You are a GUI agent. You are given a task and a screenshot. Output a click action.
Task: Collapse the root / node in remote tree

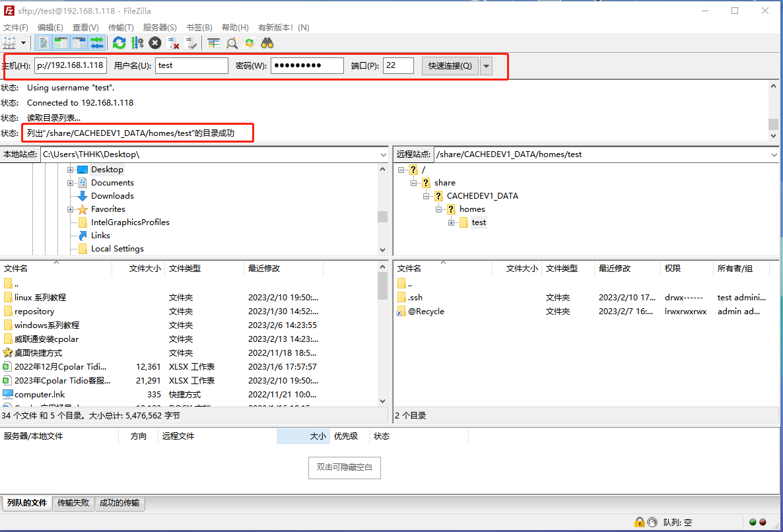point(401,170)
